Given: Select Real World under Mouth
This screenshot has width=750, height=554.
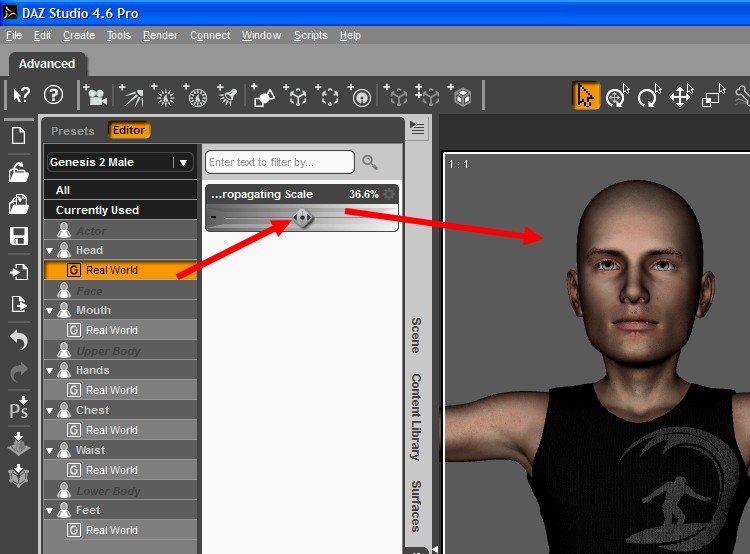Looking at the screenshot, I should pos(120,330).
